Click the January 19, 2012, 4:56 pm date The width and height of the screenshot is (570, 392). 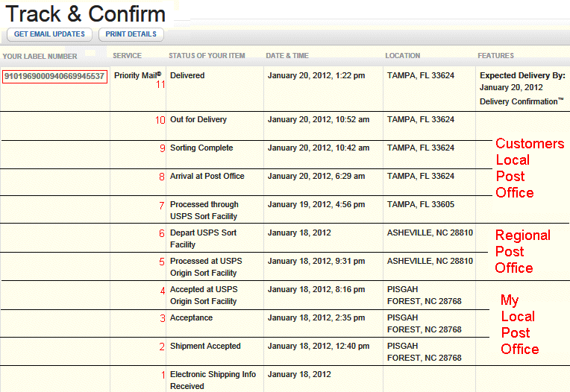pos(316,204)
